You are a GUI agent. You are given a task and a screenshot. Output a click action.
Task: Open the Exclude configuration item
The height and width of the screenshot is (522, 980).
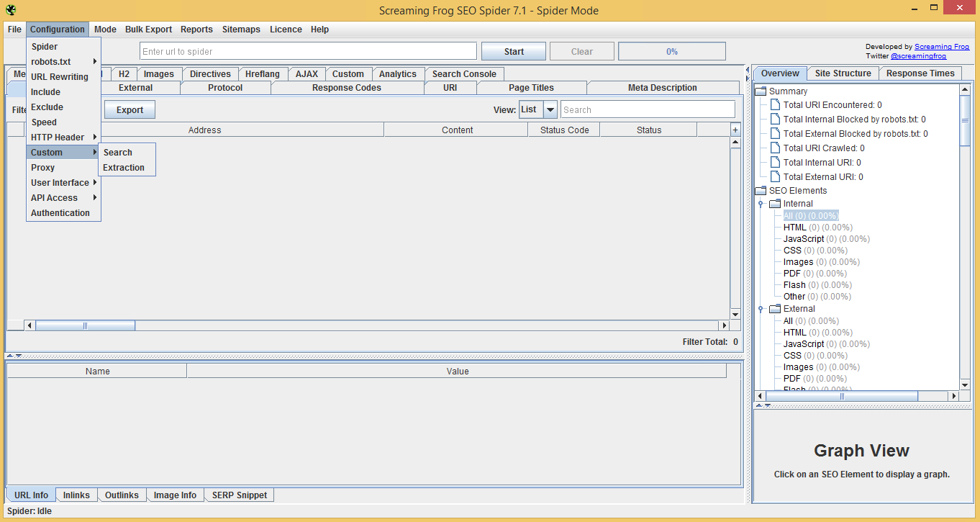tap(63, 107)
